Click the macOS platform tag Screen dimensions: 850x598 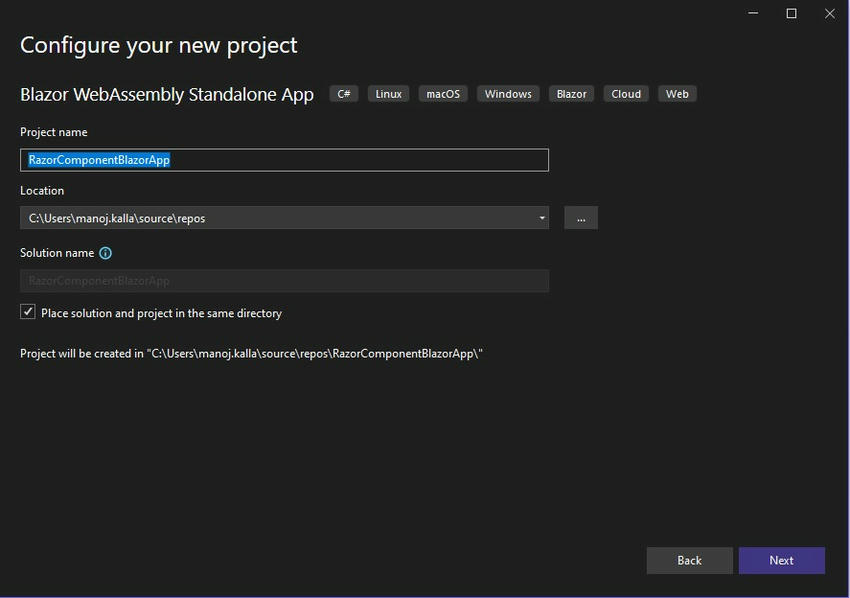pyautogui.click(x=443, y=94)
